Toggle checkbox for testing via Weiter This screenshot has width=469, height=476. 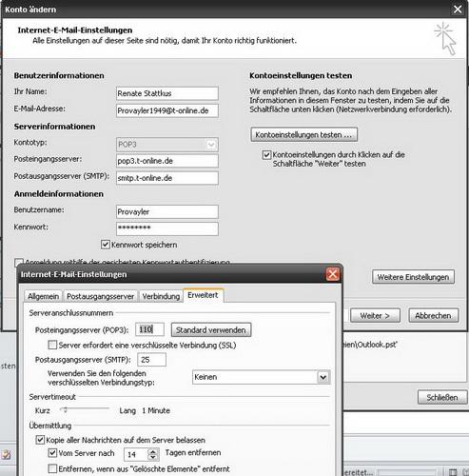click(x=266, y=155)
